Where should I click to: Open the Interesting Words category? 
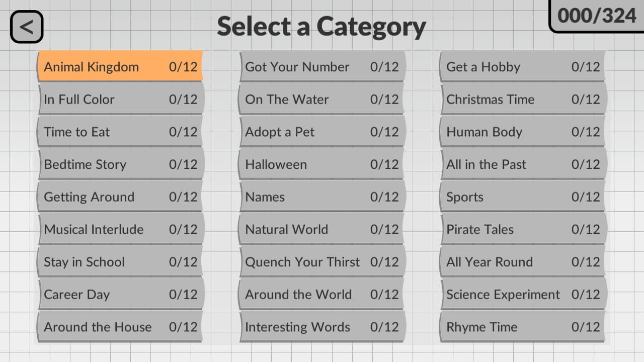pos(321,327)
